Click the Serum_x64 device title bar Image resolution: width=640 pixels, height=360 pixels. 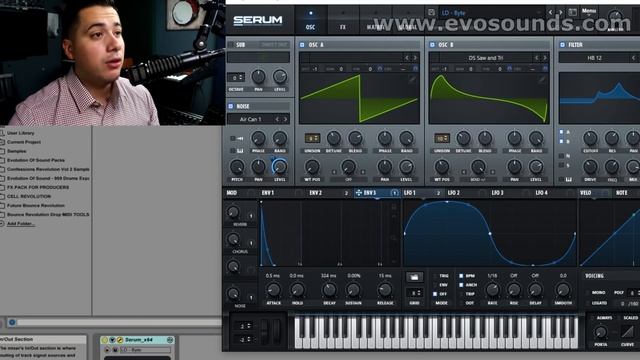coord(138,340)
